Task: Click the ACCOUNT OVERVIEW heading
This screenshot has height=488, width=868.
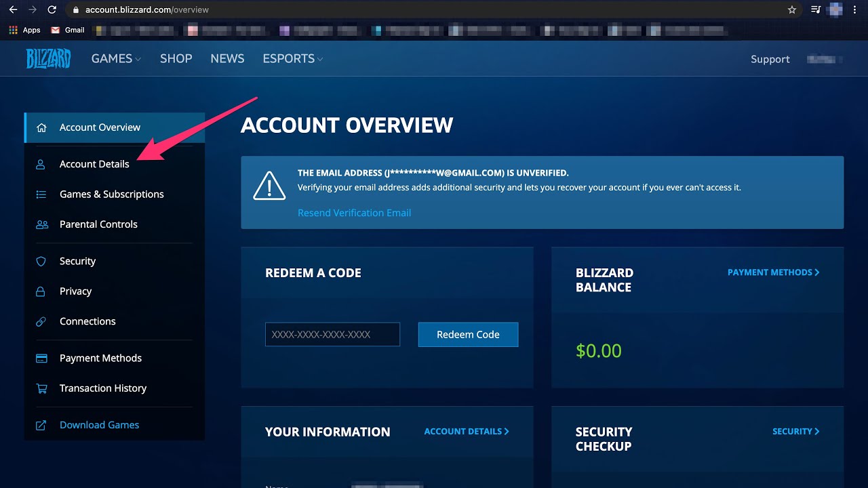Action: click(x=347, y=125)
